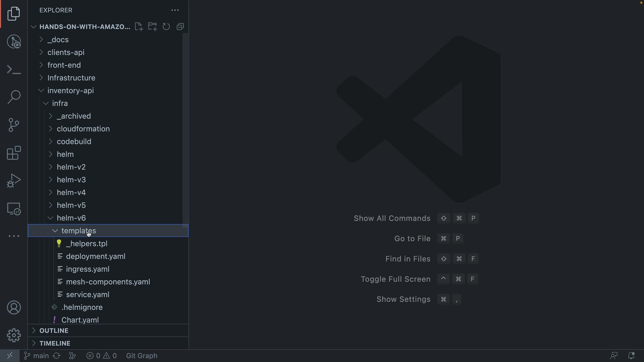Click the notifications bell in status bar

tap(631, 356)
